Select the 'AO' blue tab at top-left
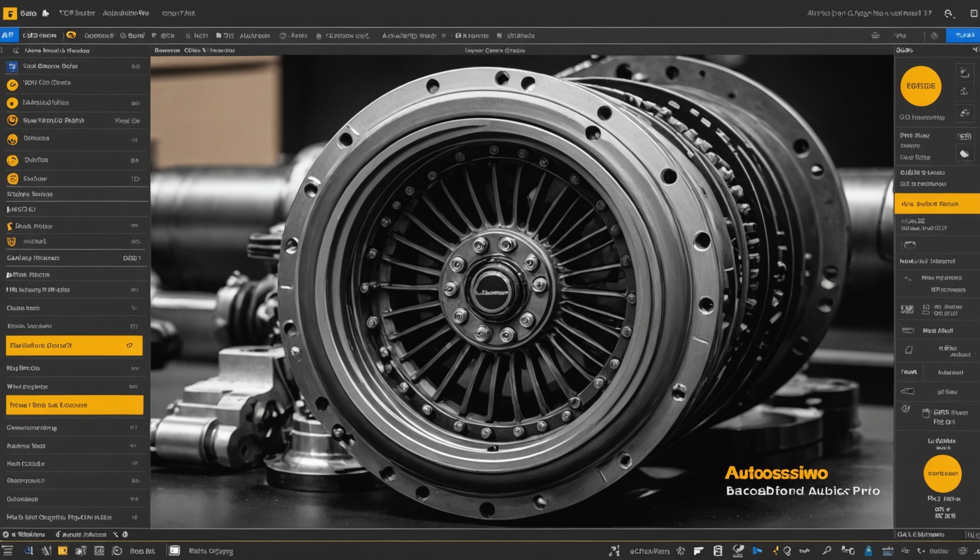 (8, 35)
